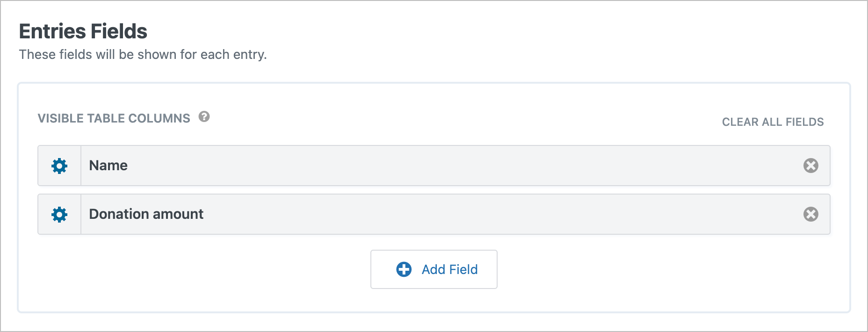Screen dimensions: 868x332
Task: Click the blue plus icon in Add Field
Action: pos(404,269)
